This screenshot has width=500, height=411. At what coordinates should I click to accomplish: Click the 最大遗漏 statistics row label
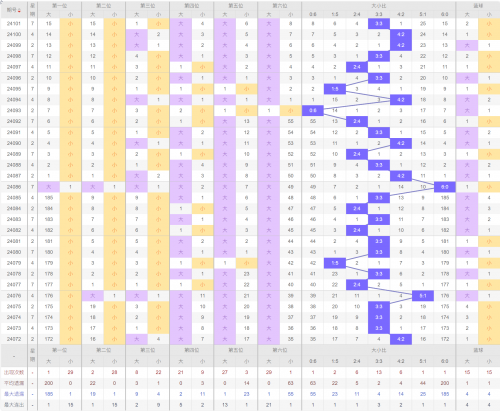point(14,394)
